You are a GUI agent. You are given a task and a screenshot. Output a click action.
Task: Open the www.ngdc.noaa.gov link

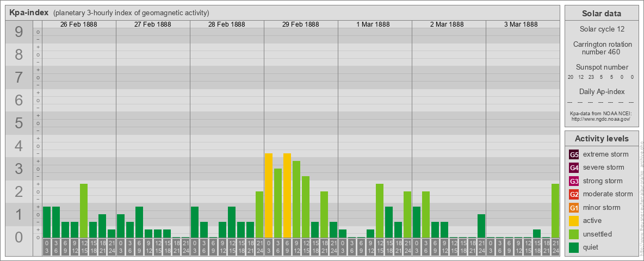[x=600, y=119]
